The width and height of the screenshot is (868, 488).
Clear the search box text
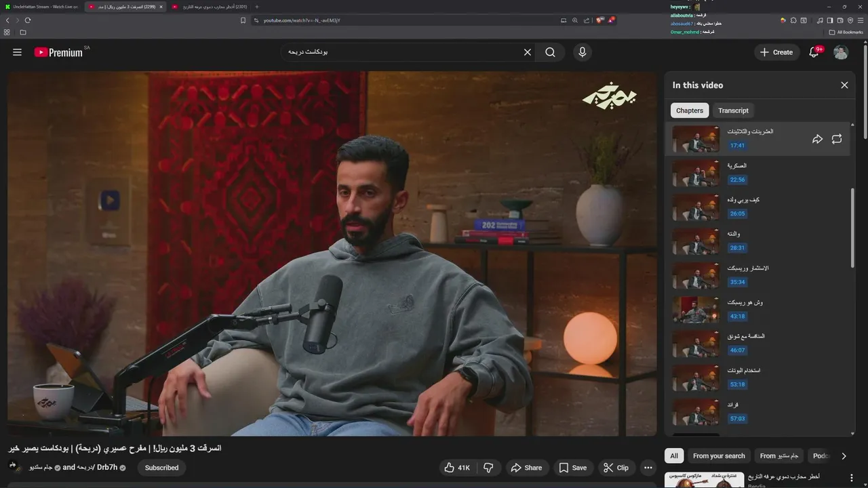click(527, 52)
